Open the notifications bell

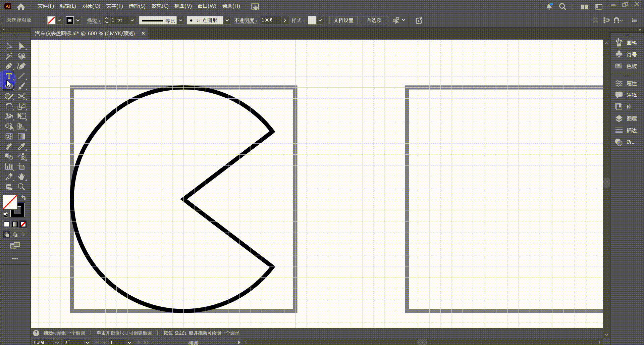pyautogui.click(x=549, y=6)
